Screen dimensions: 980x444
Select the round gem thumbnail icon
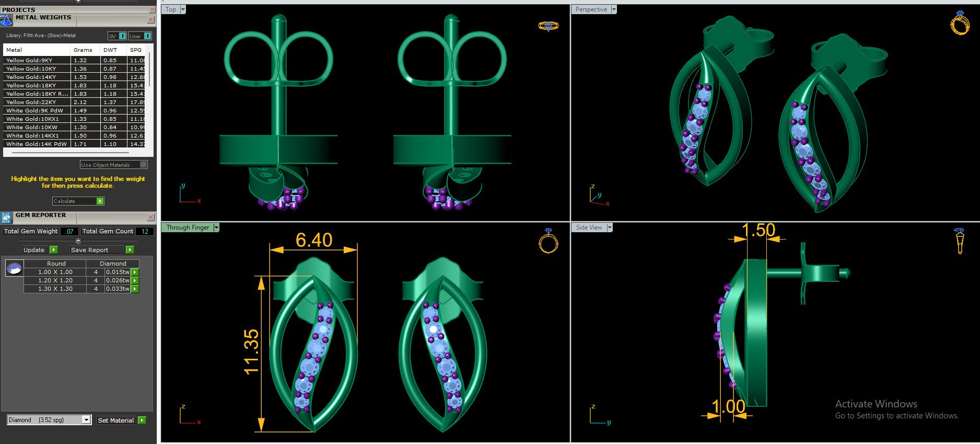14,268
